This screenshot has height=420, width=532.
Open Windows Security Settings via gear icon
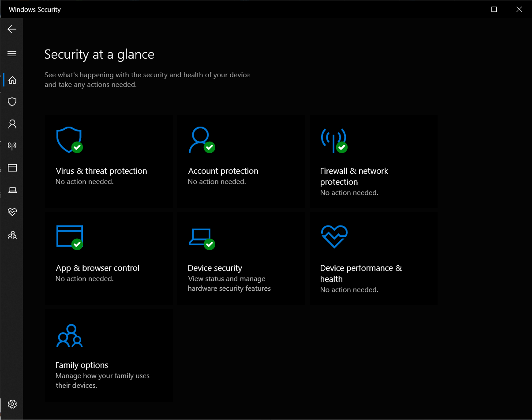pyautogui.click(x=12, y=404)
